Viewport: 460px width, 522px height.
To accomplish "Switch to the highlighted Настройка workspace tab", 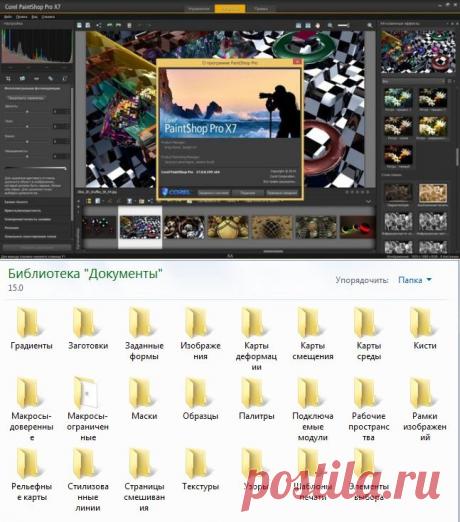I will [230, 9].
